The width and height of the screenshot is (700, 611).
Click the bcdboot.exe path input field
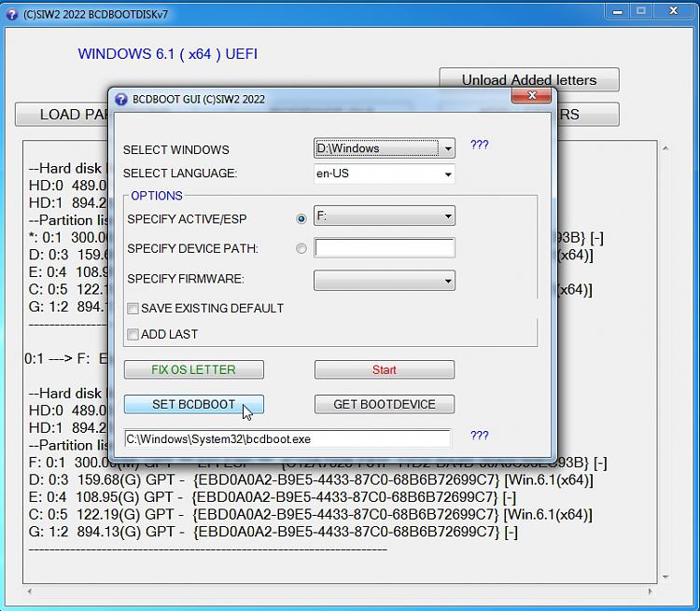coord(287,438)
